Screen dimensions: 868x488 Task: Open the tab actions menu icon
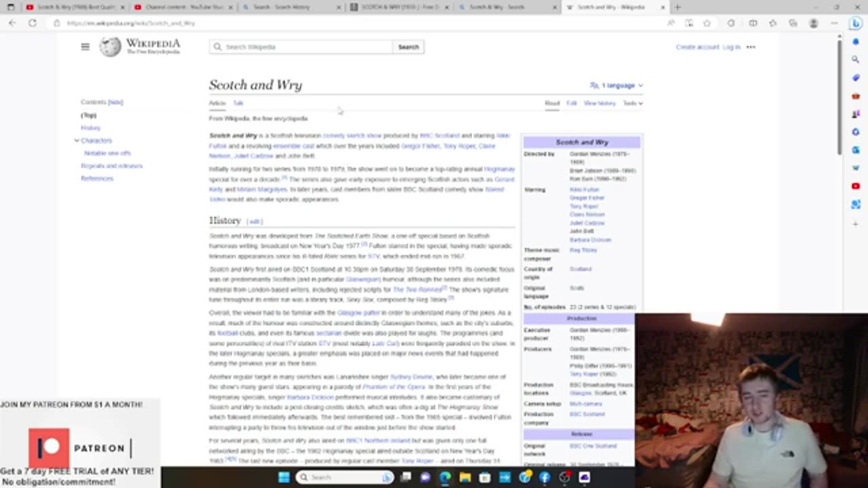coord(10,7)
